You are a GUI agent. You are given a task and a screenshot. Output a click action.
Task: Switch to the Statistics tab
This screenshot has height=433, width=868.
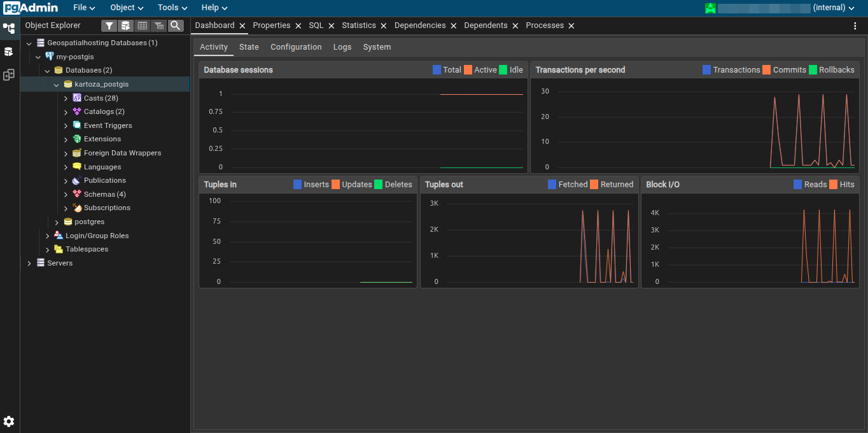[x=358, y=25]
